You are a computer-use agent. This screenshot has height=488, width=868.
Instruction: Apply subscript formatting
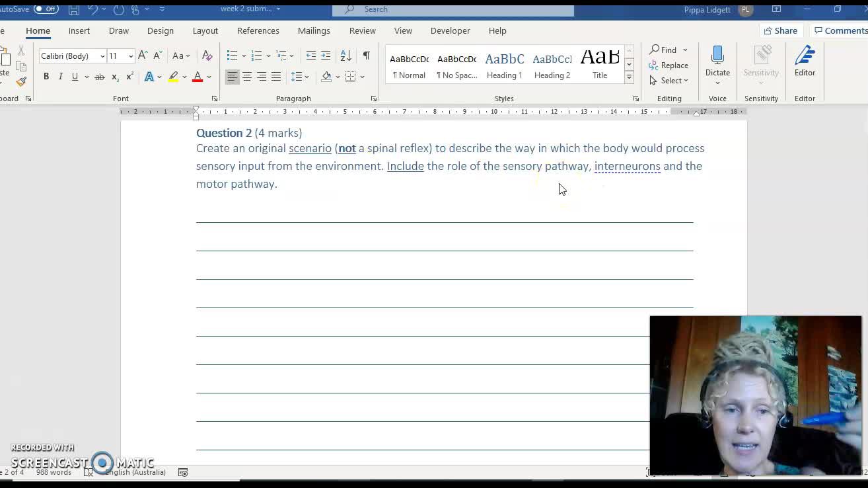coord(116,76)
